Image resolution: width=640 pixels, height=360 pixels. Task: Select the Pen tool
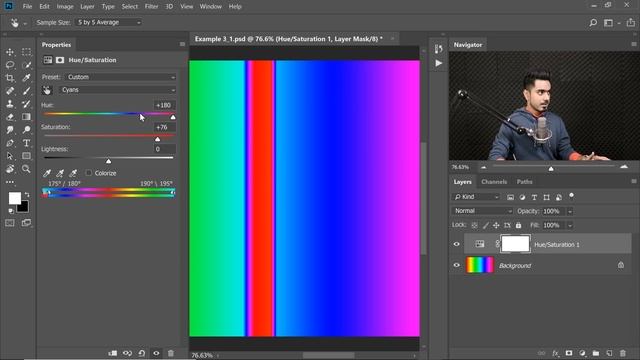tap(10, 143)
